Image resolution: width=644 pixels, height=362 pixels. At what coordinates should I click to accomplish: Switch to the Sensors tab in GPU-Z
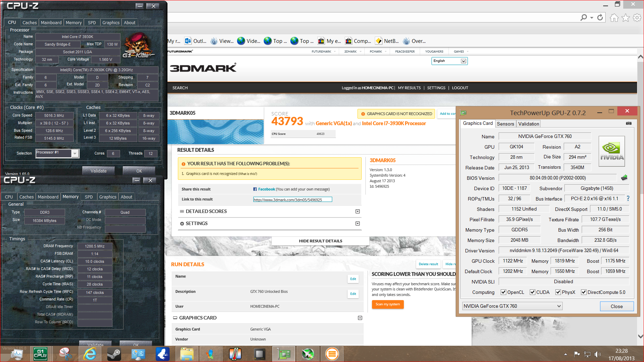point(506,124)
